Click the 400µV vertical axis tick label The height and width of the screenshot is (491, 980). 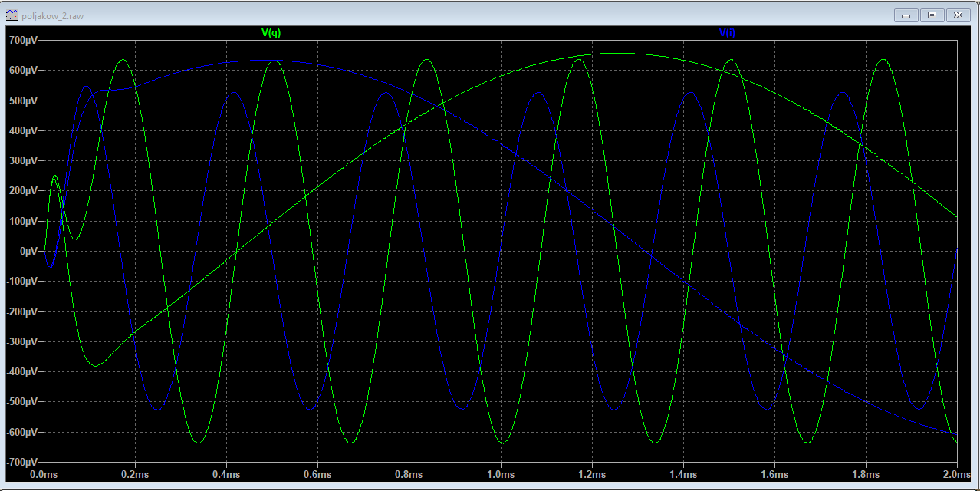tap(23, 130)
